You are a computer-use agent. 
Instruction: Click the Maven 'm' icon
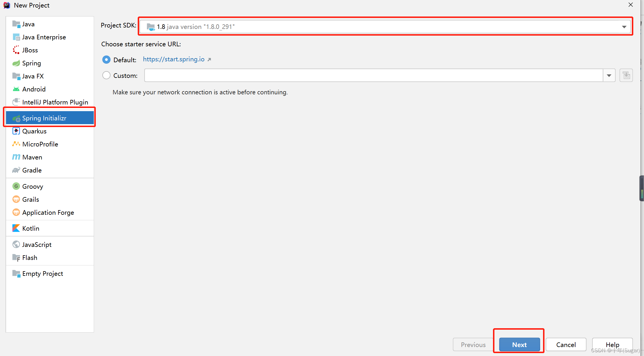tap(16, 157)
